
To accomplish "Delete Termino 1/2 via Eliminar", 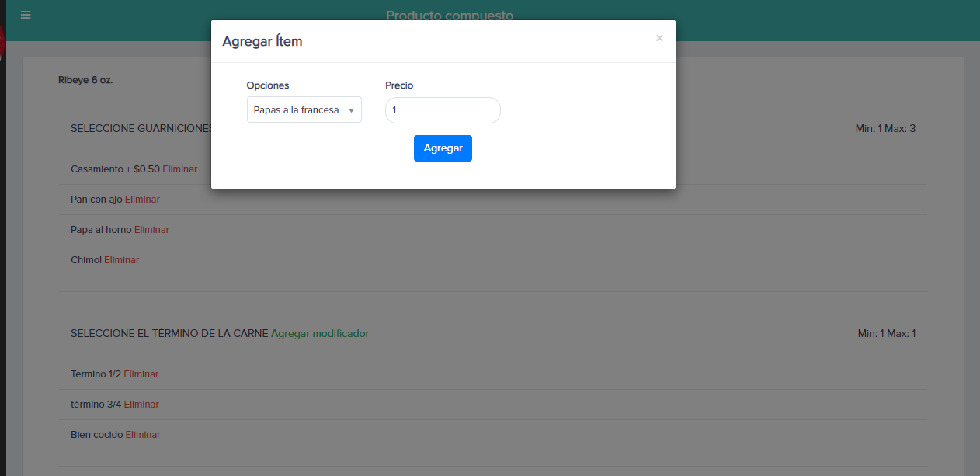I will pos(141,374).
